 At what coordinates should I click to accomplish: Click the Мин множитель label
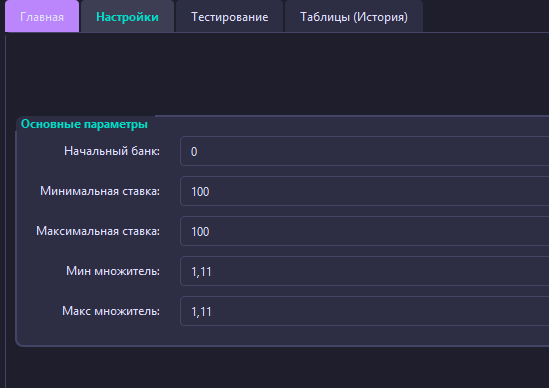click(113, 271)
